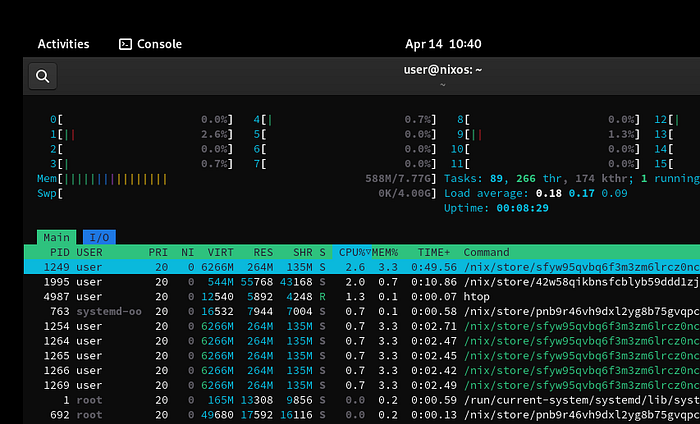Viewport: 700px width, 424px height.
Task: Sort by PRI column header
Action: 158,252
